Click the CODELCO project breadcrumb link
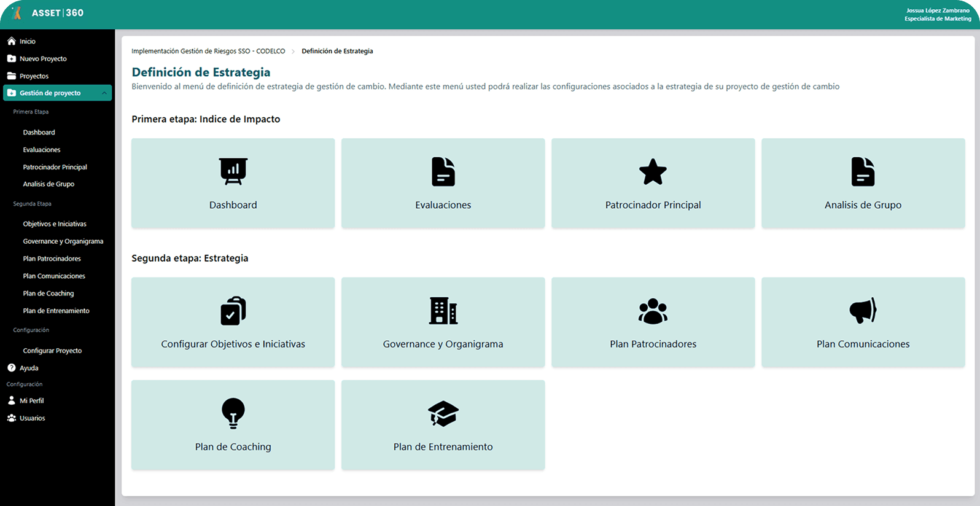The image size is (980, 506). pos(208,51)
